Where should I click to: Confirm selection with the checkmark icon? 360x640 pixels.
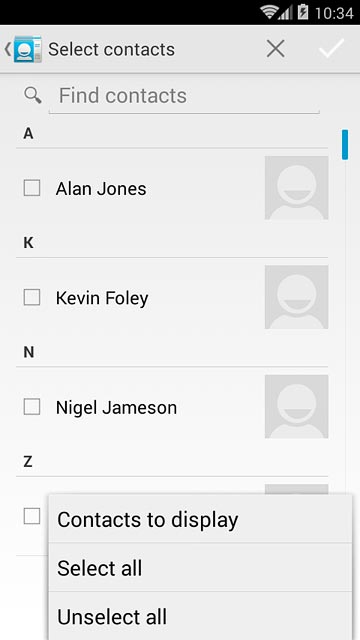331,49
